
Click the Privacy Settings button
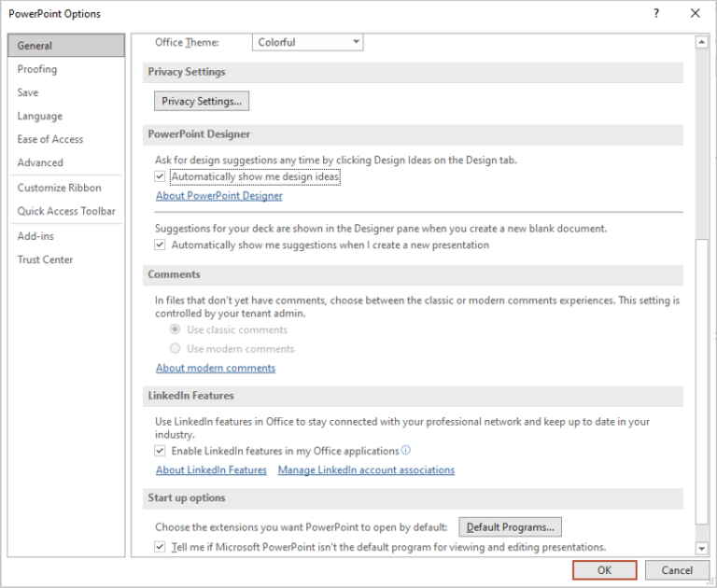coord(202,101)
